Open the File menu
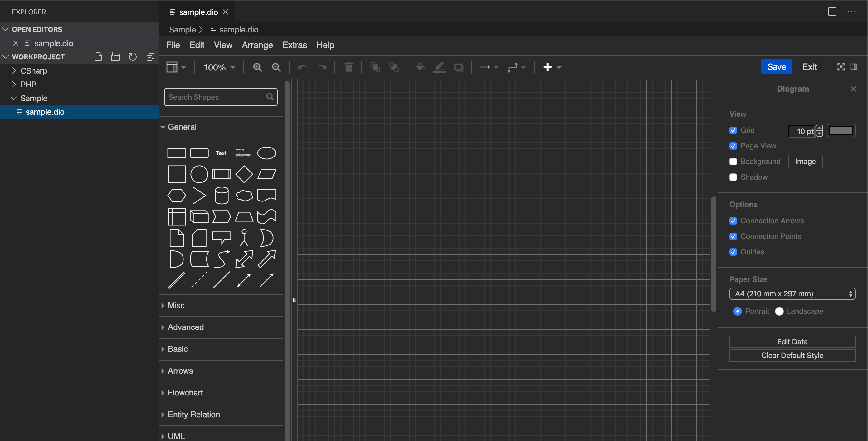868x441 pixels. click(x=173, y=45)
